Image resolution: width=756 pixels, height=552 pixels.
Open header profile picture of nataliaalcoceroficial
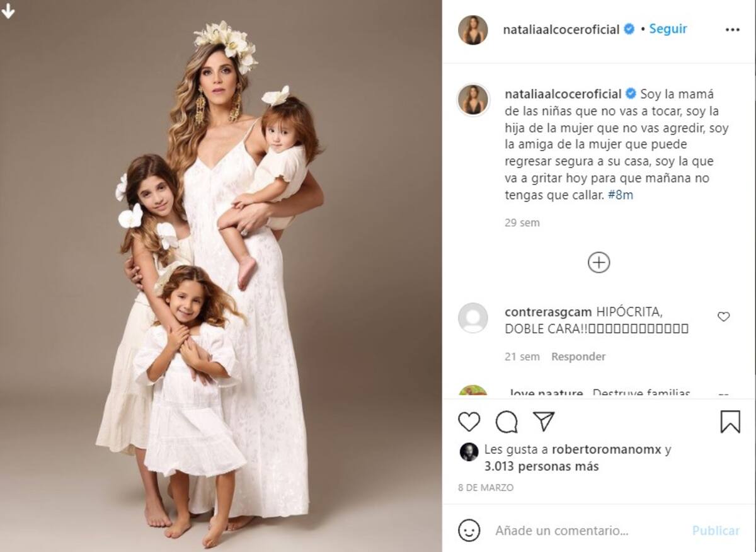pos(472,30)
